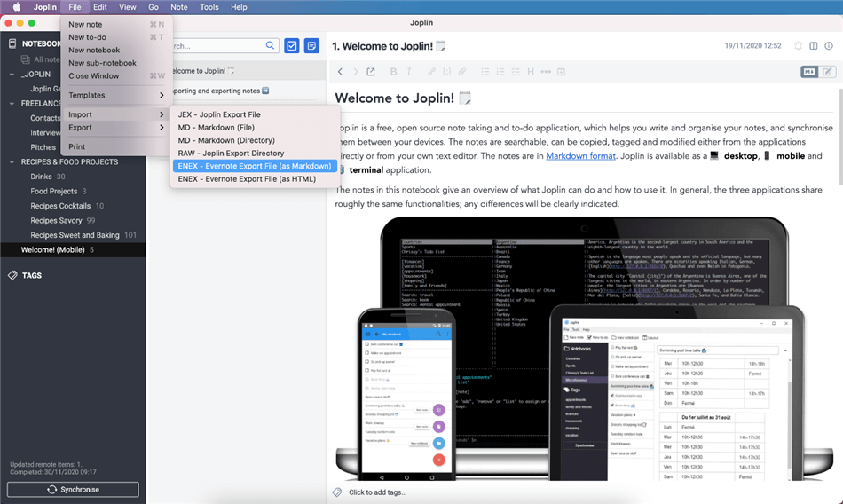
Task: Select ENEX Evernote Export as HTML
Action: [x=255, y=179]
